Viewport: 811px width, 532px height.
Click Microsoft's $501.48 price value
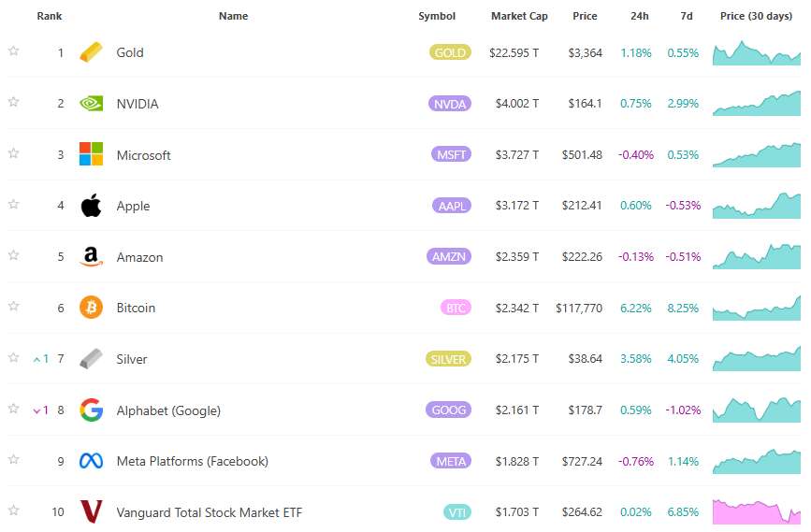582,154
